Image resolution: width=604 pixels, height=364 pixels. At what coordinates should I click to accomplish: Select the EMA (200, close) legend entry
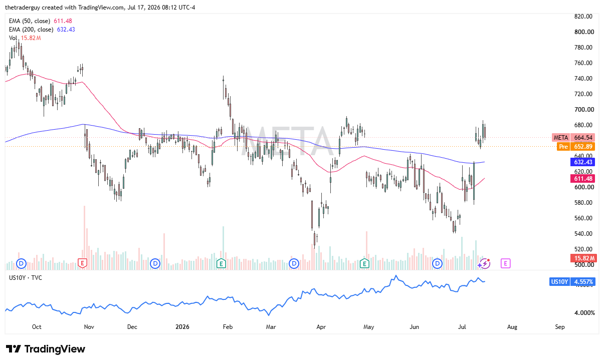(42, 30)
